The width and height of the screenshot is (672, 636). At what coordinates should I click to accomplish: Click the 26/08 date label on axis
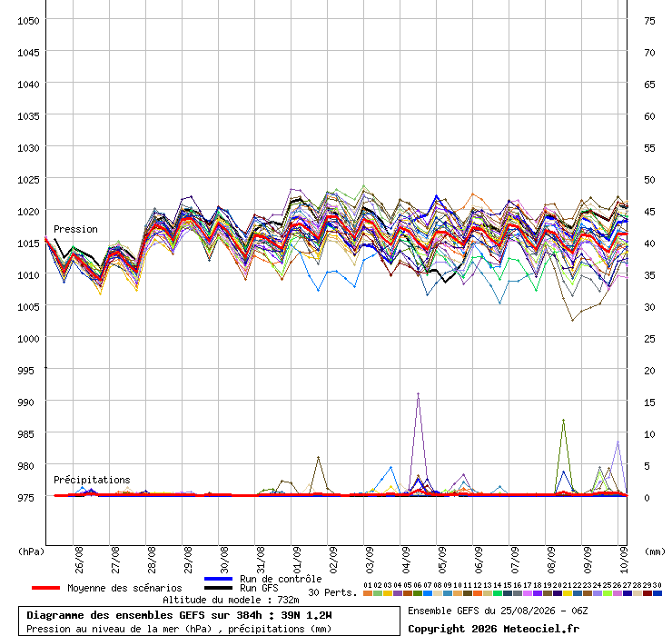tap(79, 560)
